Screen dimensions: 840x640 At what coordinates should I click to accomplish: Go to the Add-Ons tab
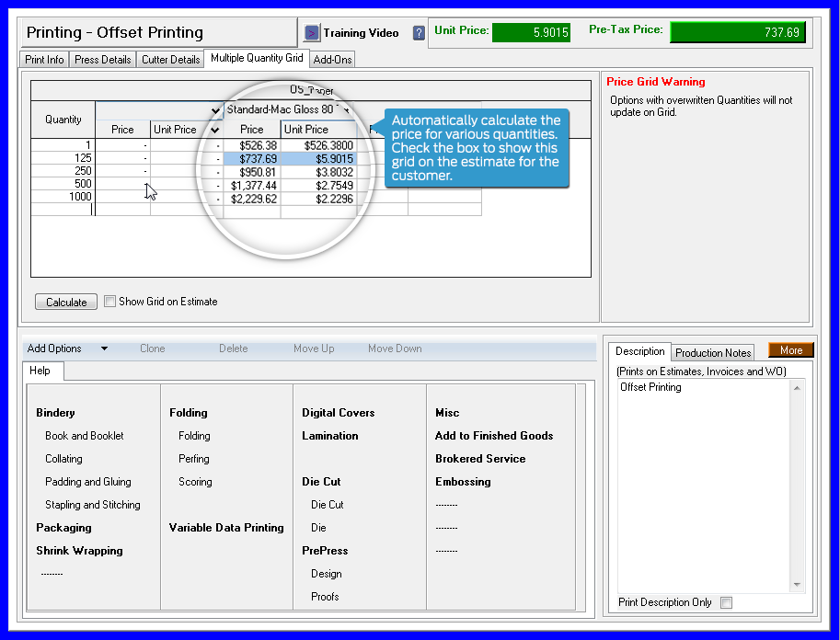(332, 60)
